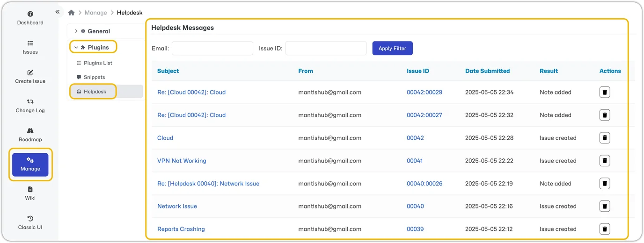The height and width of the screenshot is (243, 644).
Task: Open issue ID 00039 link
Action: pyautogui.click(x=415, y=229)
